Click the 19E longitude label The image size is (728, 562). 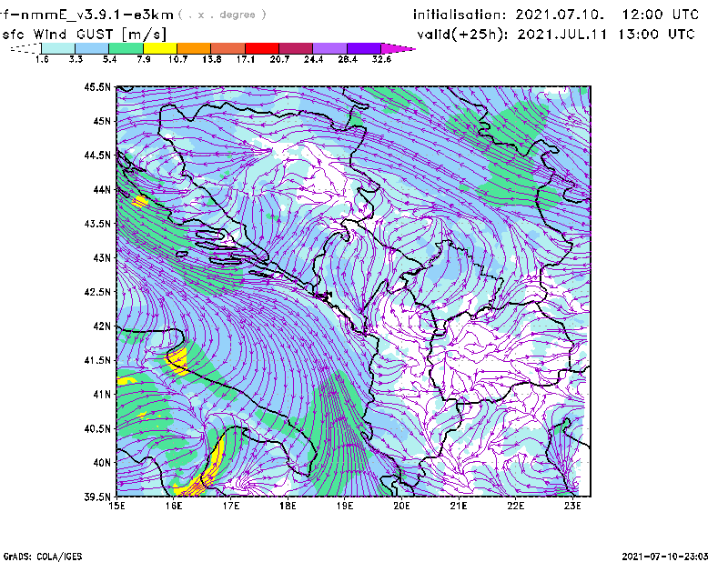tap(345, 506)
